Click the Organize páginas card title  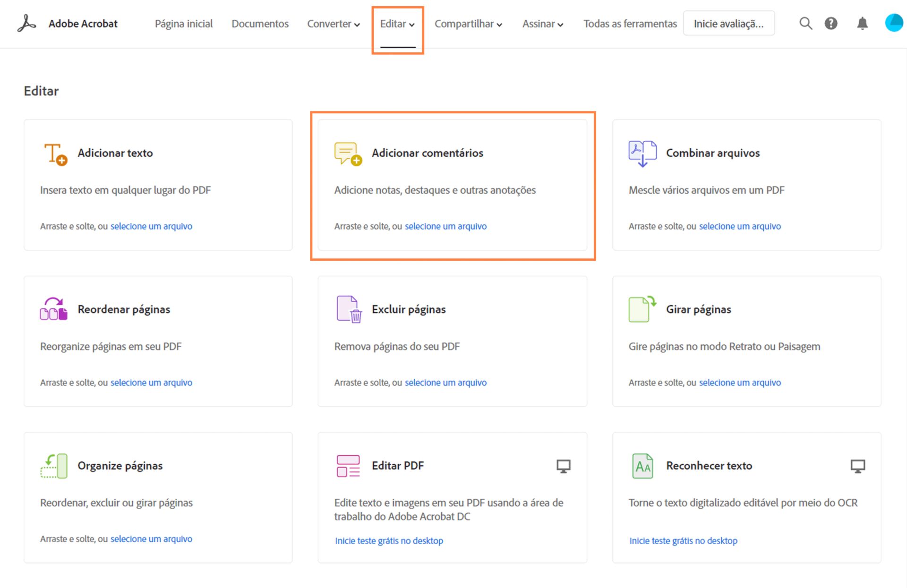tap(120, 466)
